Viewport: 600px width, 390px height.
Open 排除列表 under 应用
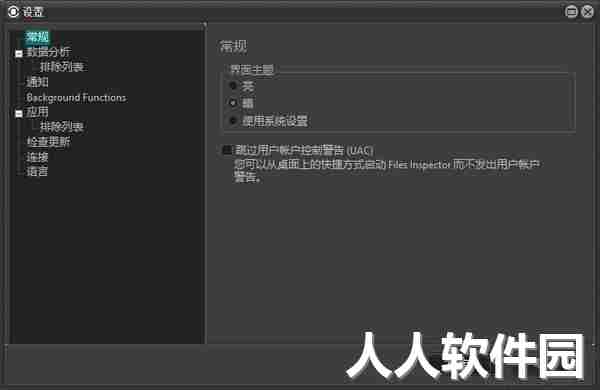(62, 127)
